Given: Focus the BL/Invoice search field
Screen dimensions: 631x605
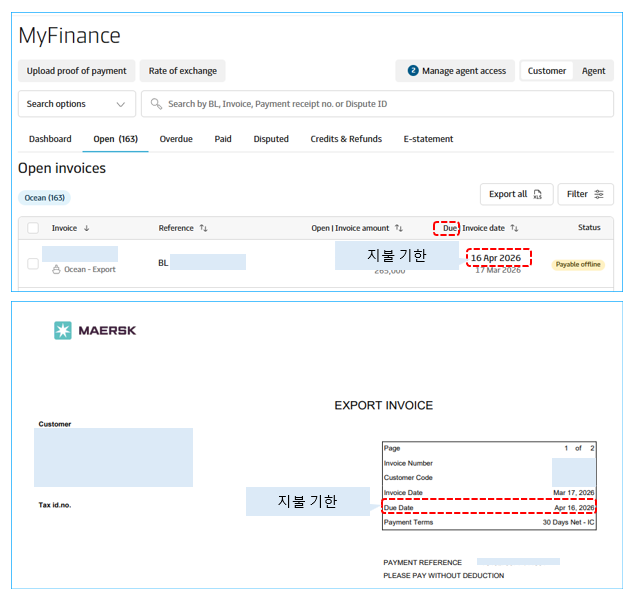Looking at the screenshot, I should pos(377,104).
